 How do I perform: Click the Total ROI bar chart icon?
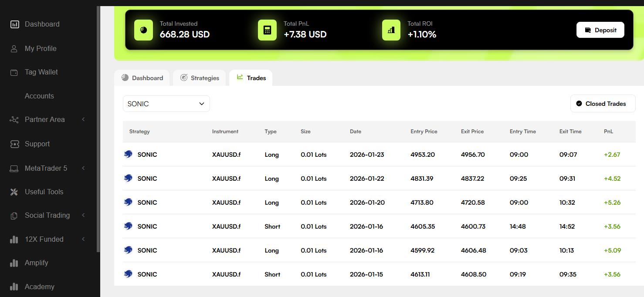pyautogui.click(x=391, y=30)
